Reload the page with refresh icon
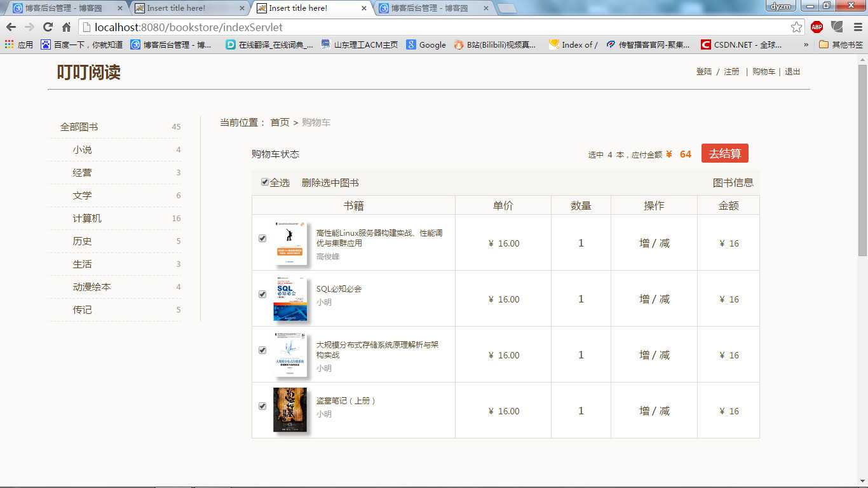The height and width of the screenshot is (488, 868). [x=48, y=27]
